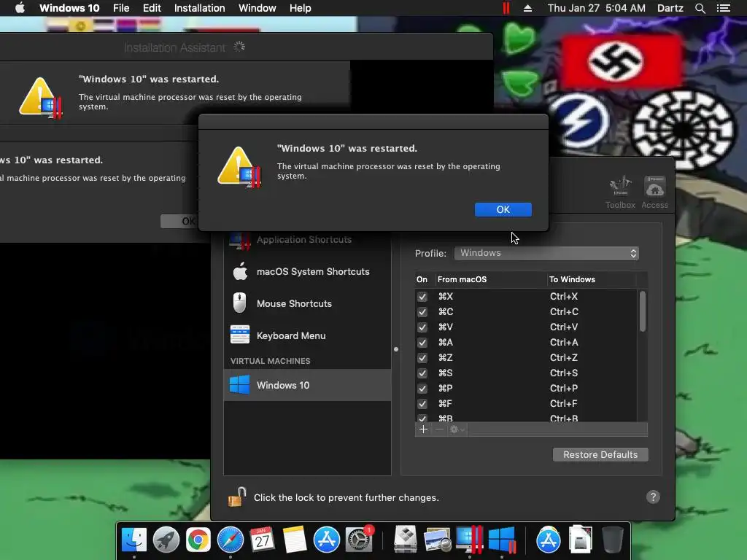Open Spotlight search
This screenshot has width=747, height=560.
coord(700,8)
